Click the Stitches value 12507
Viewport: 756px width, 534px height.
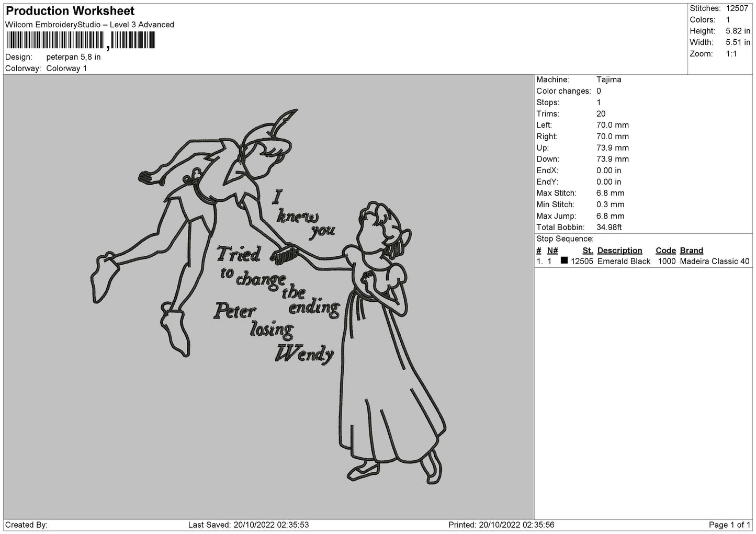click(737, 8)
